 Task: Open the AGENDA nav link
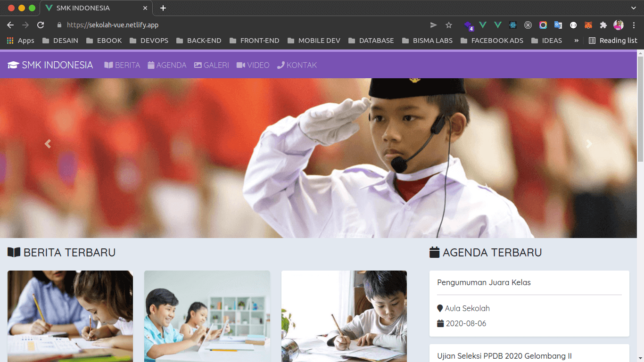coord(167,65)
